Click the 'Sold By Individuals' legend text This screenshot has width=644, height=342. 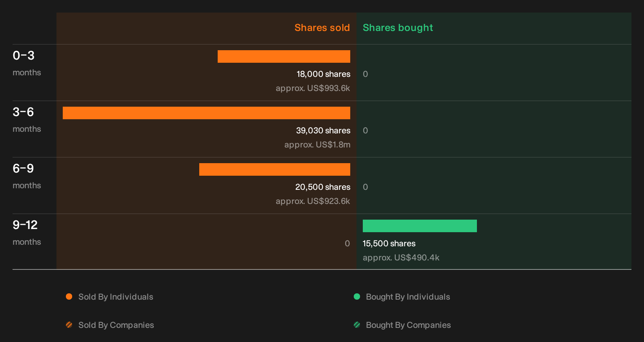[x=116, y=297]
